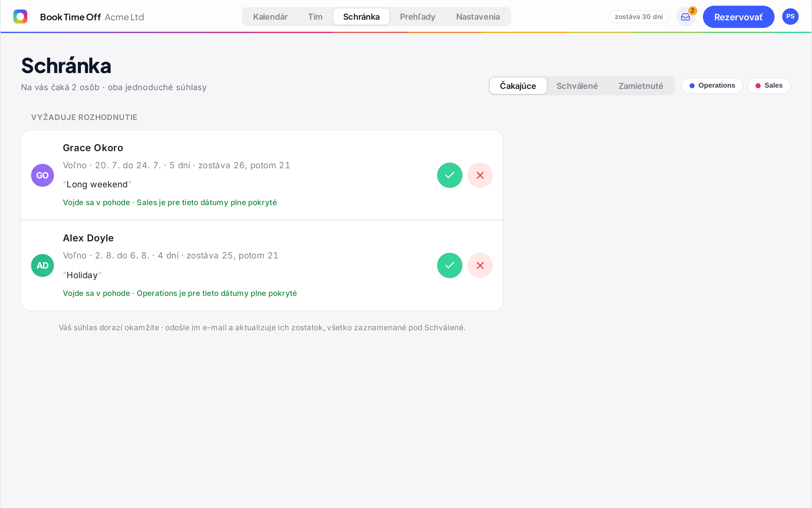The image size is (812, 508).
Task: Click the "Holiday" note
Action: pos(82,275)
